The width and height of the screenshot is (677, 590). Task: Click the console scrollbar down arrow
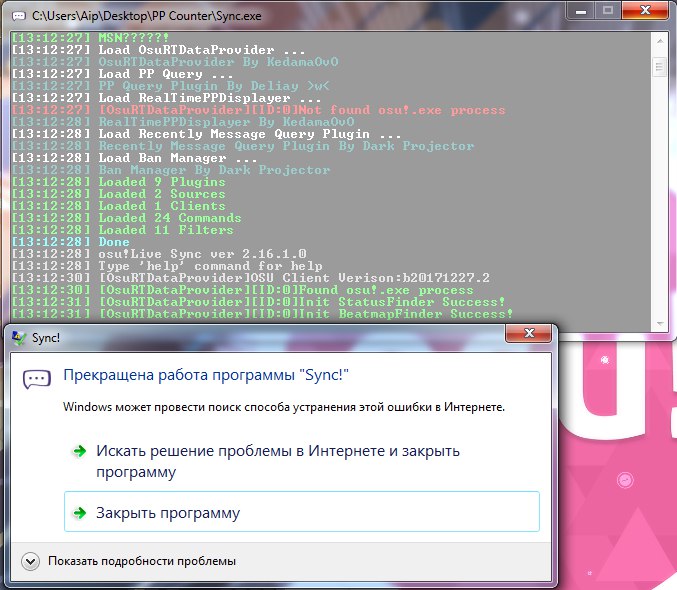click(660, 324)
